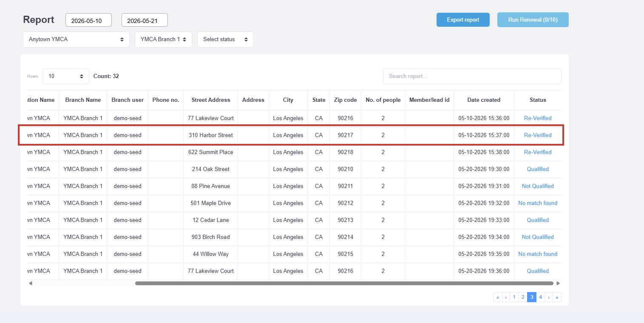Go to first page with double-left arrow

coord(498,297)
